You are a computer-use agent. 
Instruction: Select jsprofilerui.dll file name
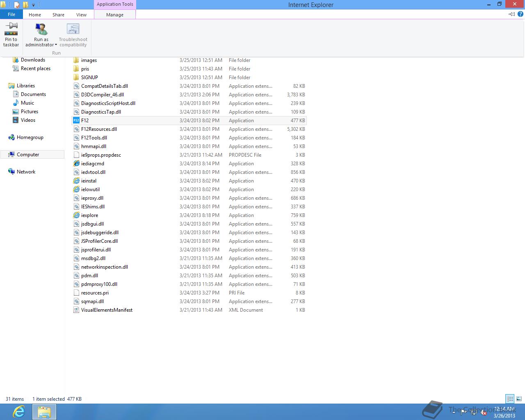coord(96,250)
